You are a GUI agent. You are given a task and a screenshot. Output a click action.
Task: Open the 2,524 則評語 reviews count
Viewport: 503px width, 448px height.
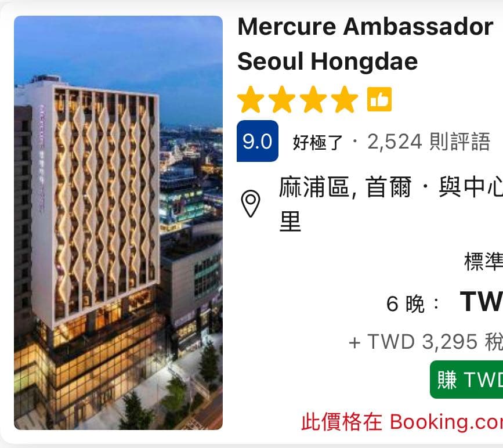[x=429, y=142]
